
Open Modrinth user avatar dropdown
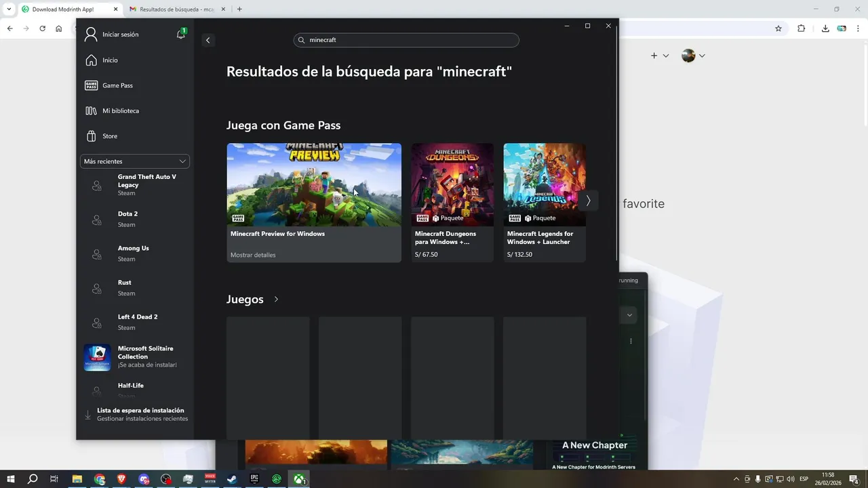coord(693,56)
